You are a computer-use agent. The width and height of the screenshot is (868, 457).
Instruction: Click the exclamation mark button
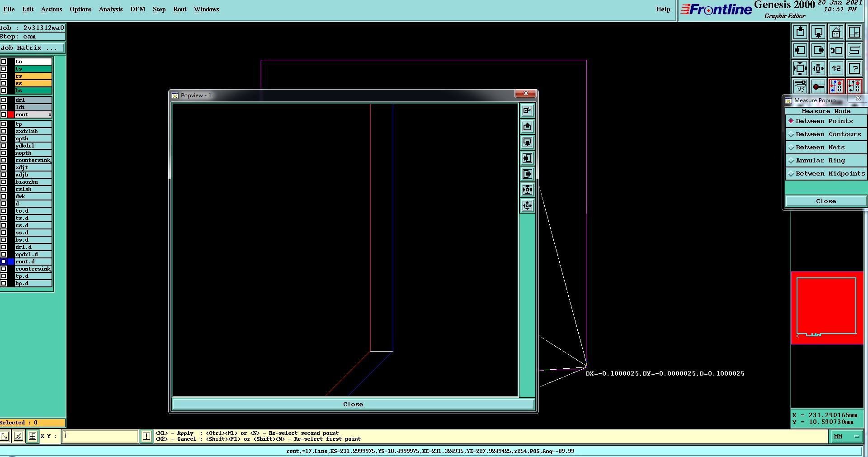(x=146, y=436)
